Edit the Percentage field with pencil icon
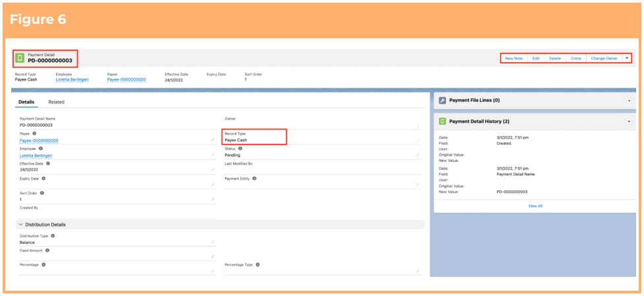 [x=212, y=272]
